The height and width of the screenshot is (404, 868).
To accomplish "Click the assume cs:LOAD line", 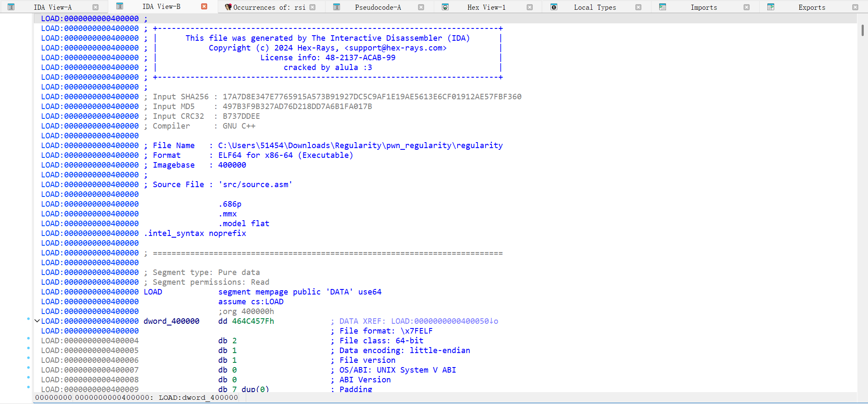I will (x=251, y=302).
